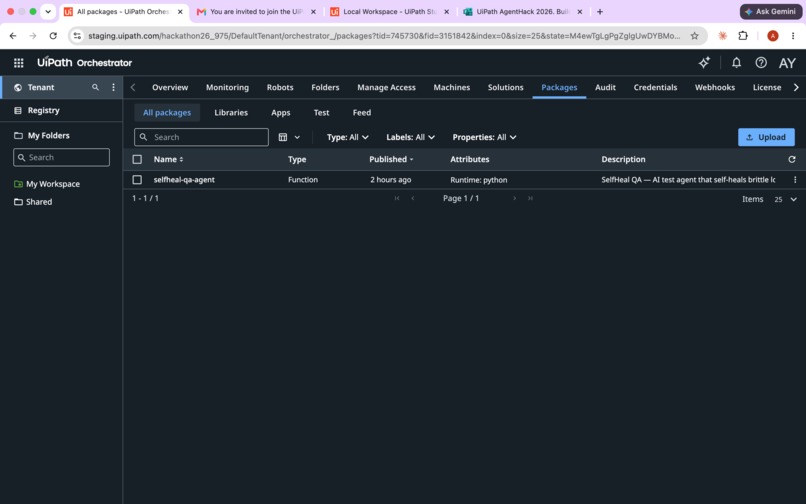Switch to the Credentials tab
This screenshot has width=806, height=504.
[x=655, y=87]
